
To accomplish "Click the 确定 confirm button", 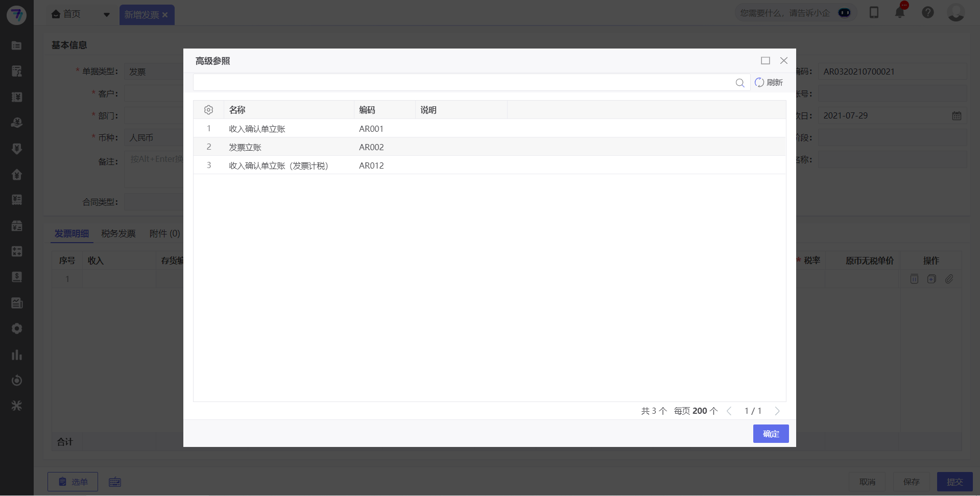I will pyautogui.click(x=771, y=434).
